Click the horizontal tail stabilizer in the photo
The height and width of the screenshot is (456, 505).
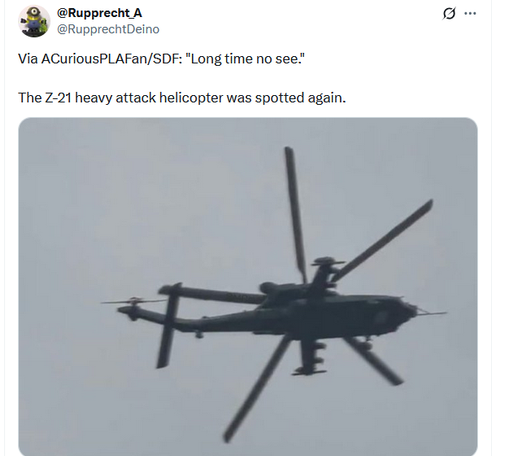pos(168,325)
